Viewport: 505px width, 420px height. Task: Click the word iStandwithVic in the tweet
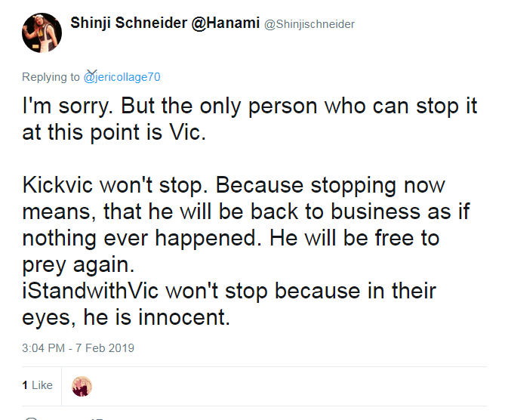[90, 290]
